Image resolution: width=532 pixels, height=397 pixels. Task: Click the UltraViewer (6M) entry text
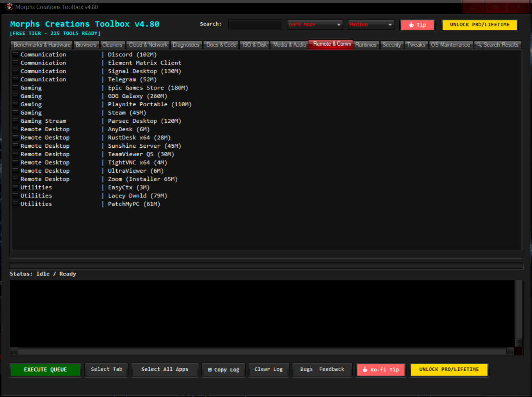[x=136, y=171]
